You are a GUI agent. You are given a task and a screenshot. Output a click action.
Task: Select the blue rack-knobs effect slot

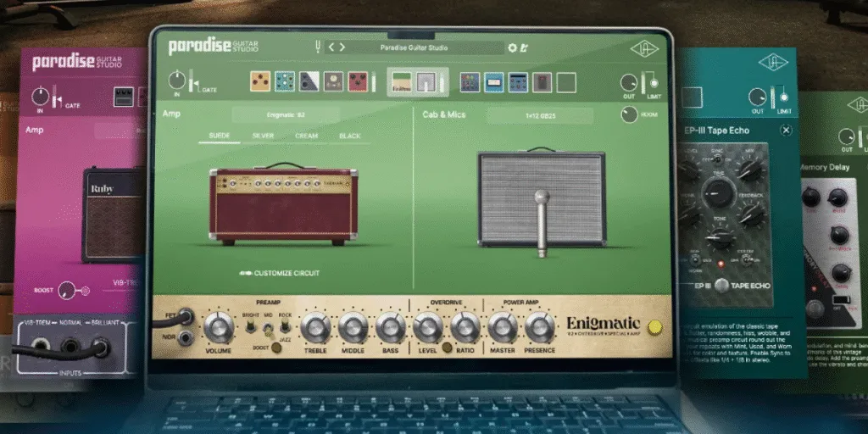coord(518,82)
